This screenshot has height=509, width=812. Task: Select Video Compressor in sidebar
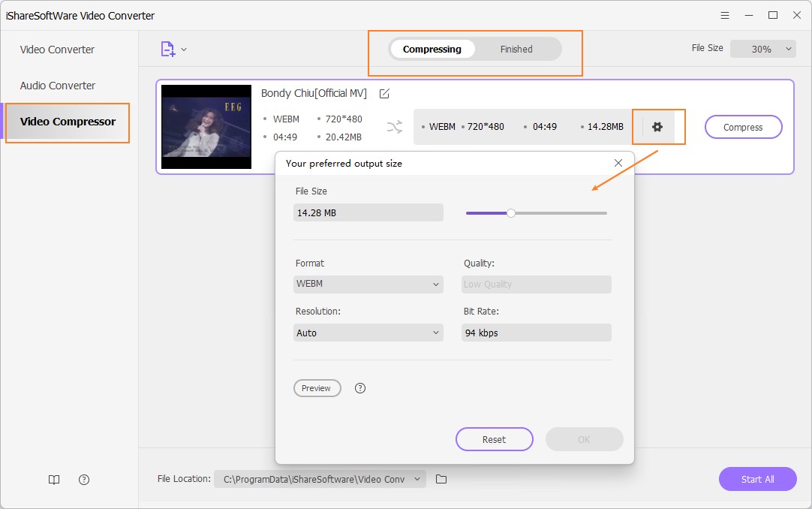(x=68, y=122)
